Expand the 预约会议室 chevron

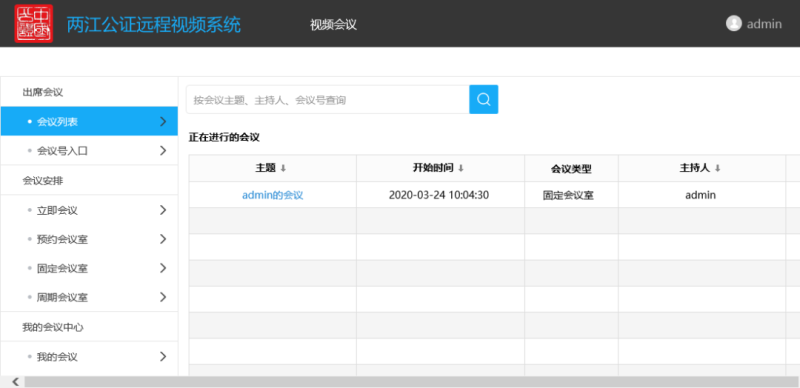click(163, 239)
